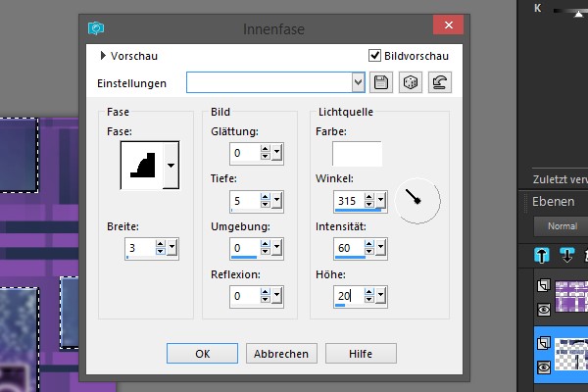Open the Einstellungen presets dropdown
588x392 pixels.
pos(358,83)
